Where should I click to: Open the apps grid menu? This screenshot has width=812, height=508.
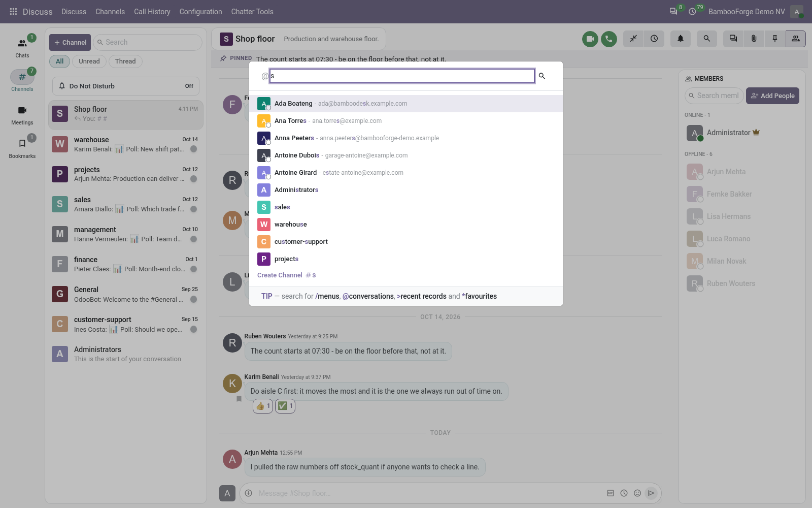point(13,11)
